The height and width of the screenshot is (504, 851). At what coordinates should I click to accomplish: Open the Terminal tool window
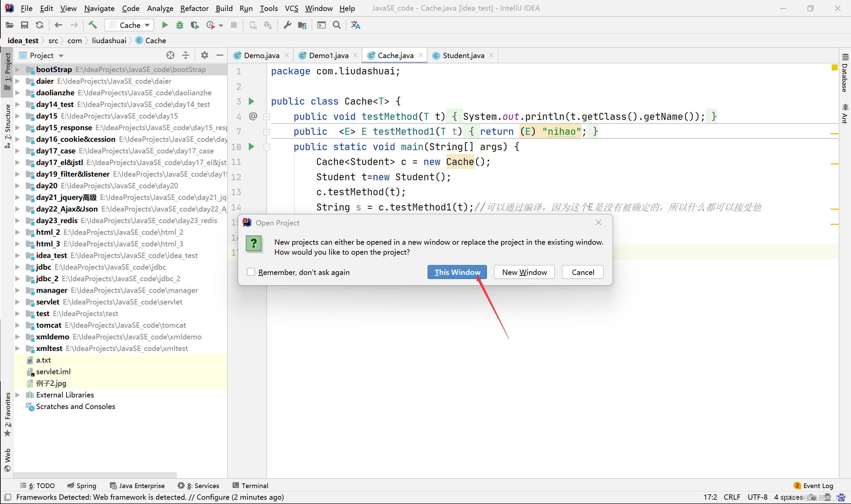pyautogui.click(x=250, y=485)
